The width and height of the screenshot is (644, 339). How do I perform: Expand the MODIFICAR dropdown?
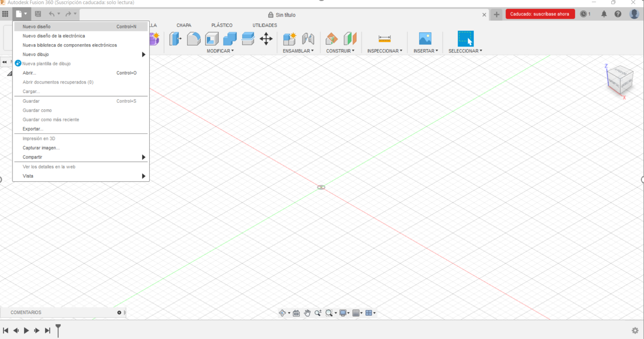coord(220,51)
